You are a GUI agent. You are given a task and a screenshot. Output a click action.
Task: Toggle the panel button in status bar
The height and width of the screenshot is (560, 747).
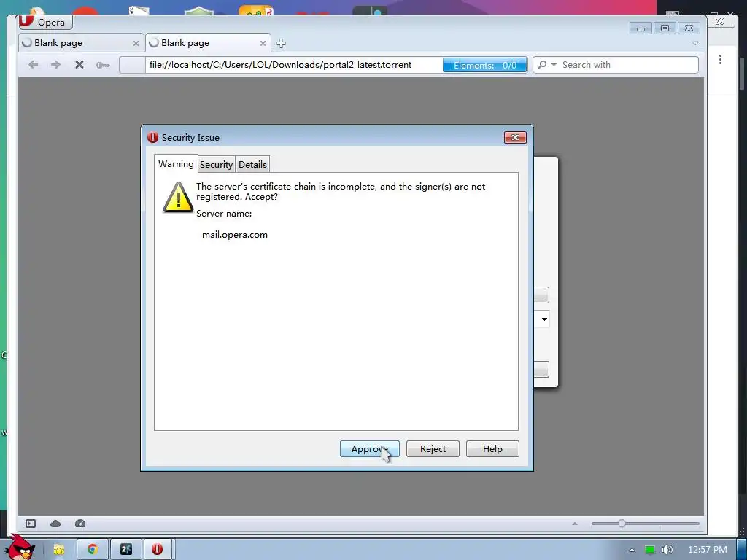(31, 524)
